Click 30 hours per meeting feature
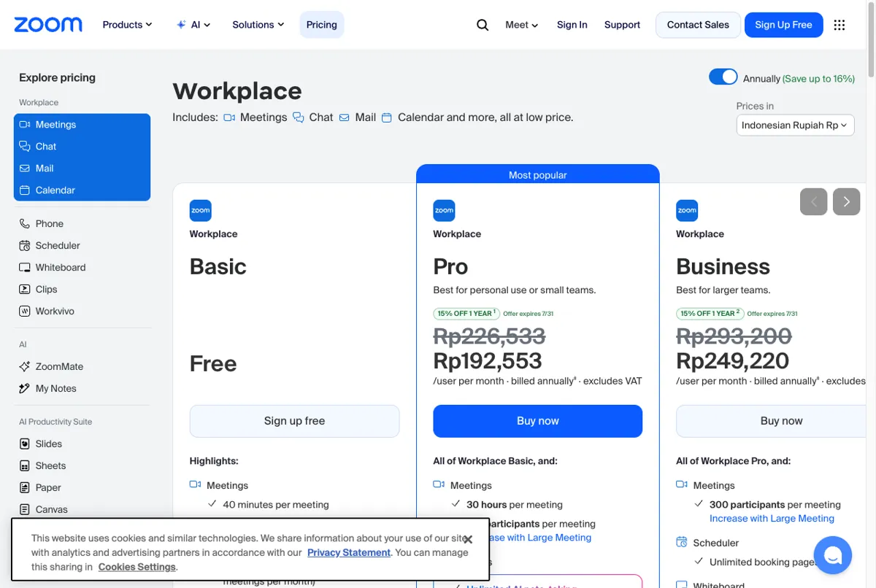876x588 pixels. tap(515, 505)
